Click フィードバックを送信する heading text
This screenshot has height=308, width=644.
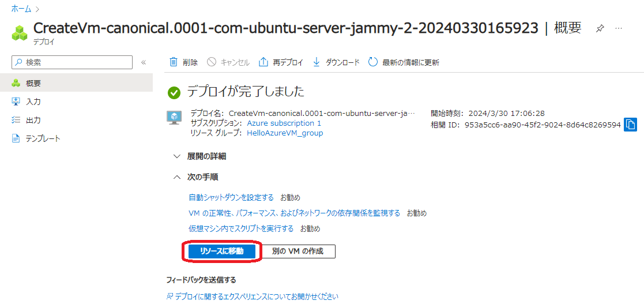click(201, 280)
